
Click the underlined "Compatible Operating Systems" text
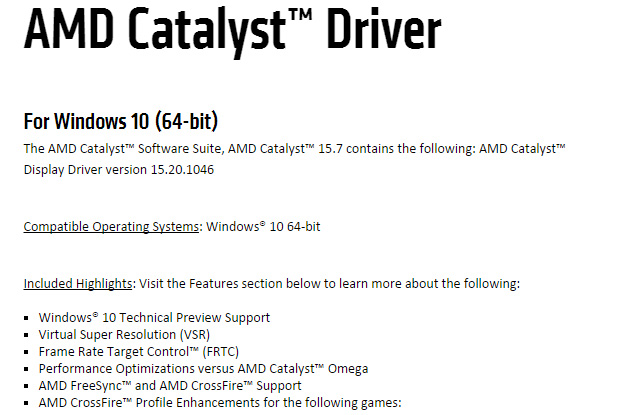click(111, 227)
